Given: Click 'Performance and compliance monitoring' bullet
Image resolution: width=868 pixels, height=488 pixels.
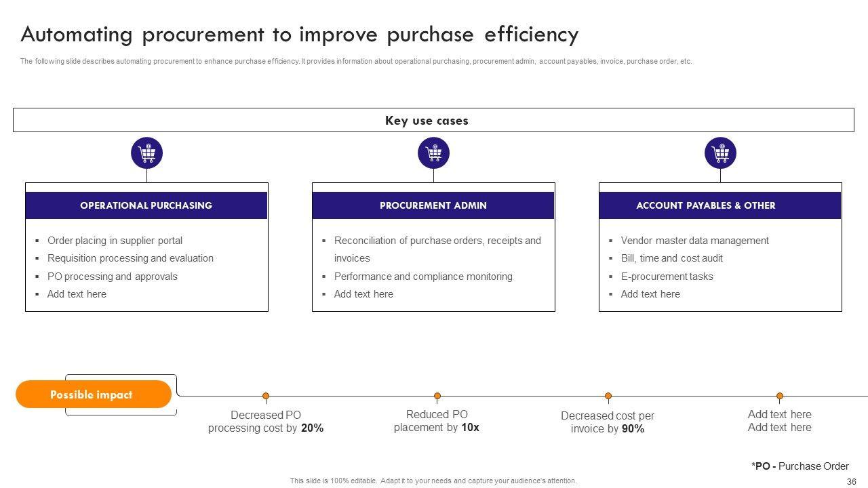Looking at the screenshot, I should tap(423, 277).
